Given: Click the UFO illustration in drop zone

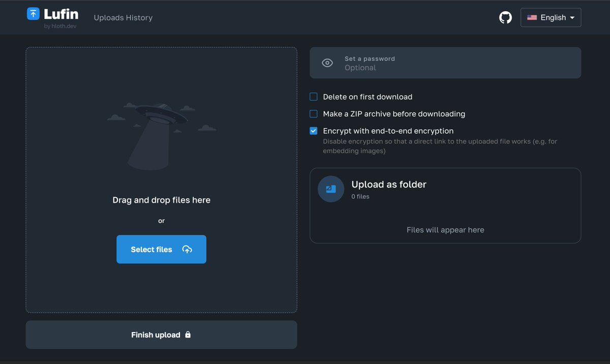Looking at the screenshot, I should point(161,136).
